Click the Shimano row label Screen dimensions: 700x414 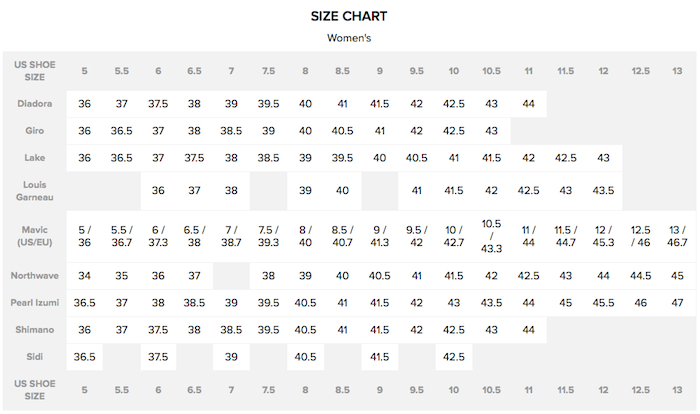(35, 329)
